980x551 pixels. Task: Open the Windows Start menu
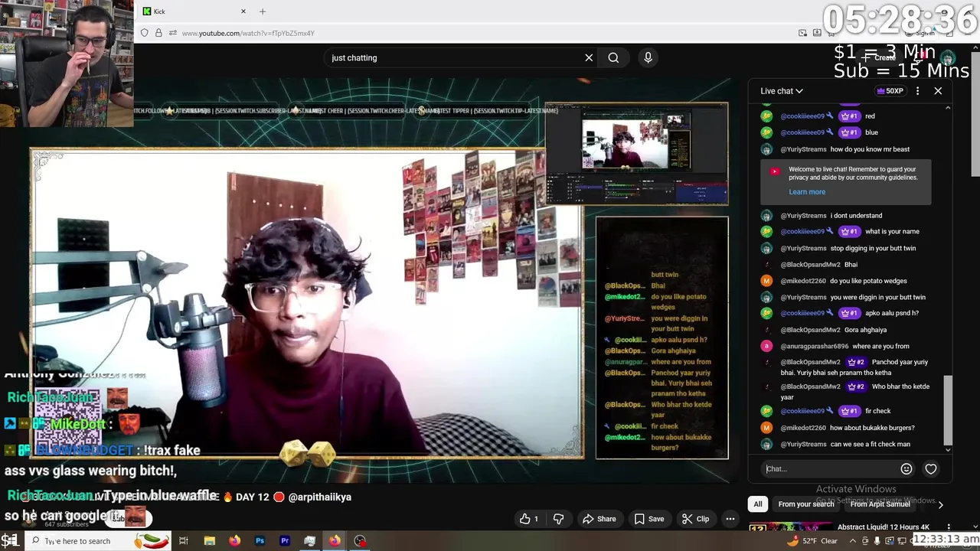point(10,541)
